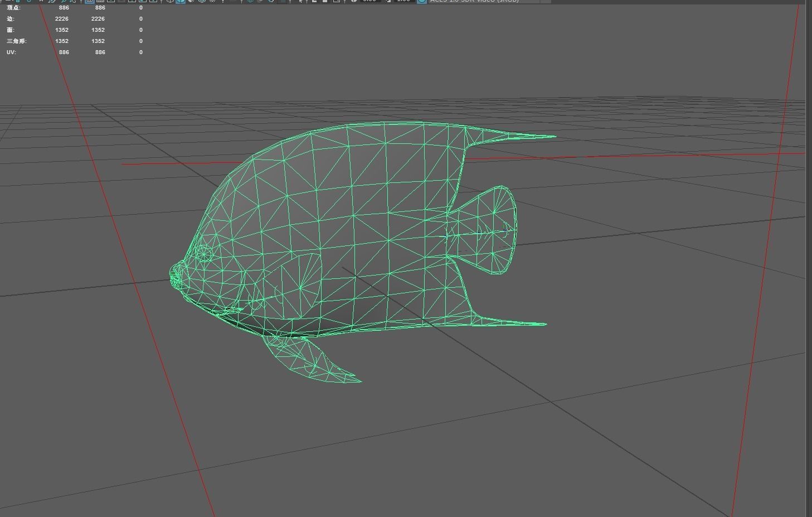The image size is (812, 517).
Task: Click the zero value in 边 row
Action: click(141, 19)
